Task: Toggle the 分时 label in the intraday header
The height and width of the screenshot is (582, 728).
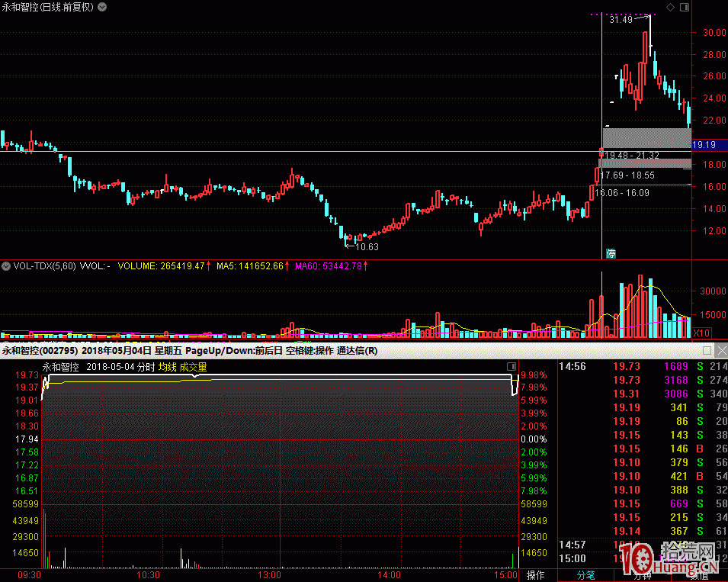Action: (x=145, y=367)
